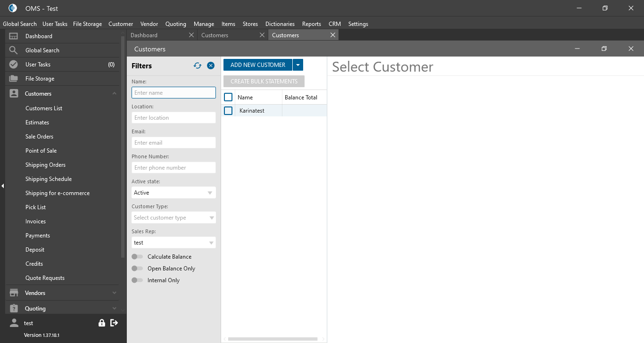Click the horizontal scrollbar under customer list
This screenshot has width=644, height=343.
tap(272, 339)
